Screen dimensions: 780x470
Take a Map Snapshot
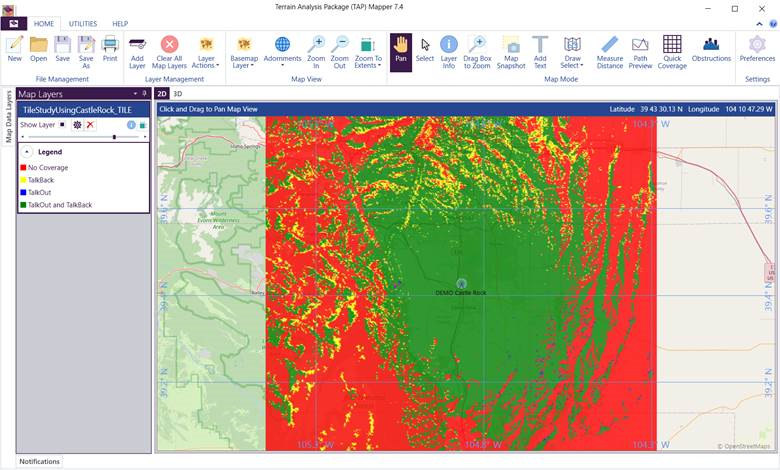pyautogui.click(x=511, y=50)
